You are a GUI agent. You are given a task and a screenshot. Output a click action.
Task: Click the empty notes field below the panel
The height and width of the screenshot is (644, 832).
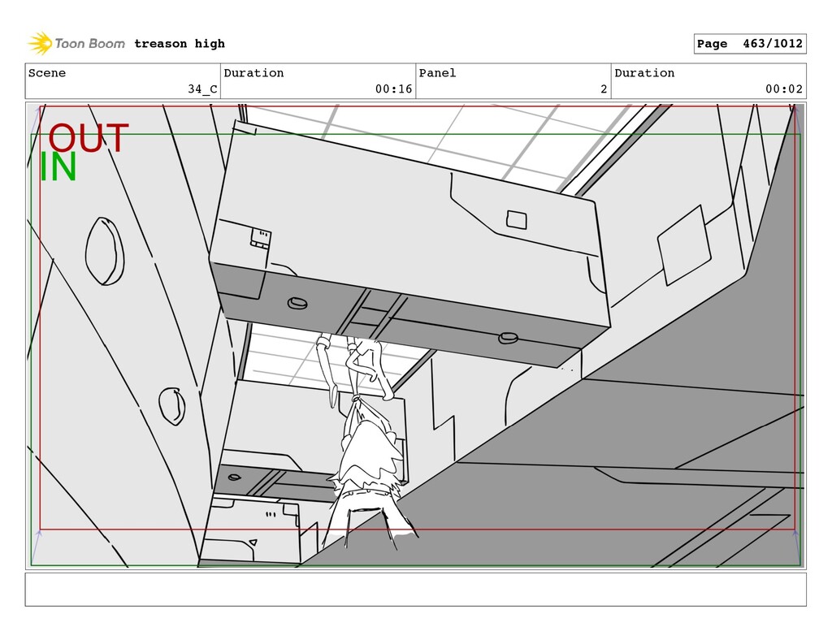pos(415,589)
